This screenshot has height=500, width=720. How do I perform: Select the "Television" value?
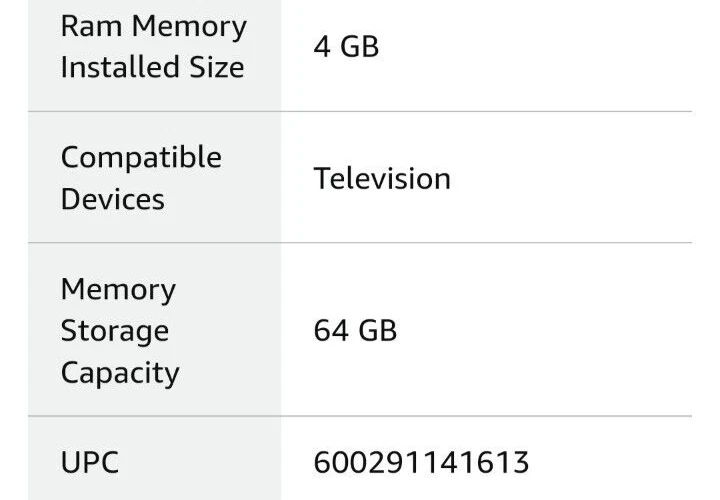pyautogui.click(x=382, y=178)
